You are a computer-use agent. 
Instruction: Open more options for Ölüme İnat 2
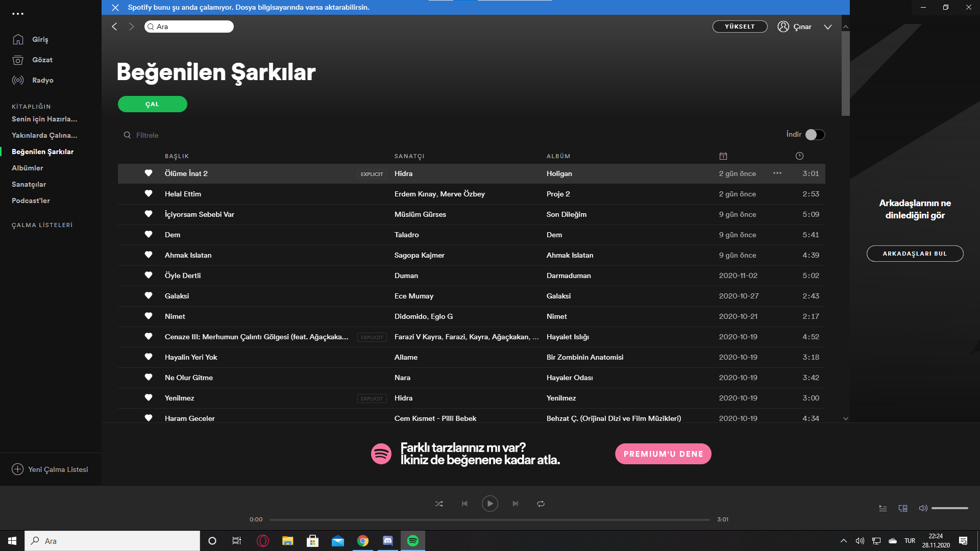[777, 173]
